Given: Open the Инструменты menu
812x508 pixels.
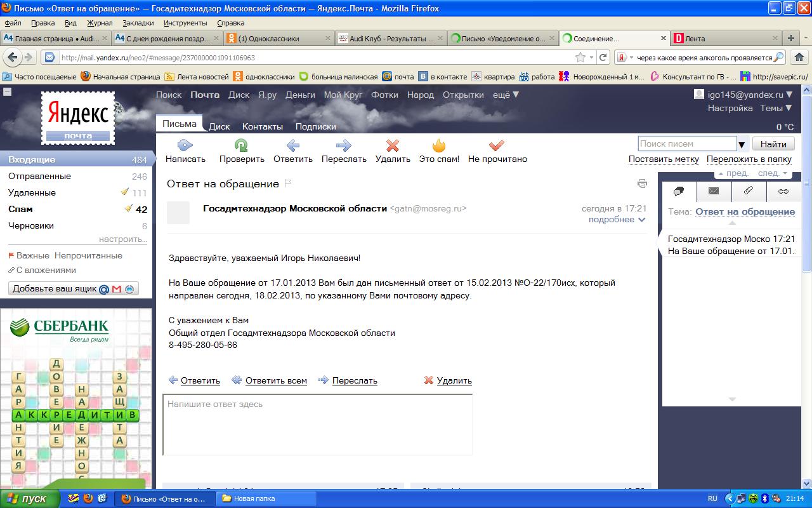Looking at the screenshot, I should [x=185, y=23].
